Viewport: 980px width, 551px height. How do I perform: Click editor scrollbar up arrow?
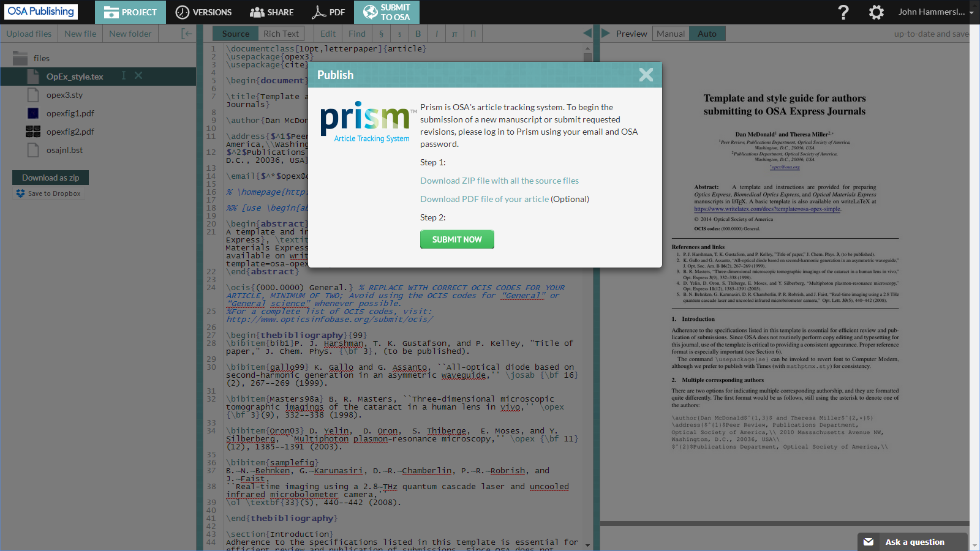point(587,48)
